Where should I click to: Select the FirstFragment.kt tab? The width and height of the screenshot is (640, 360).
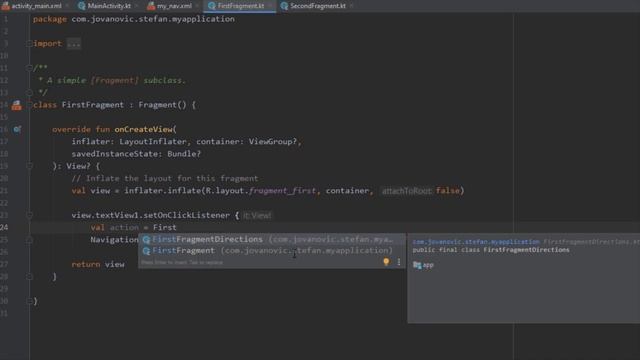(x=240, y=6)
